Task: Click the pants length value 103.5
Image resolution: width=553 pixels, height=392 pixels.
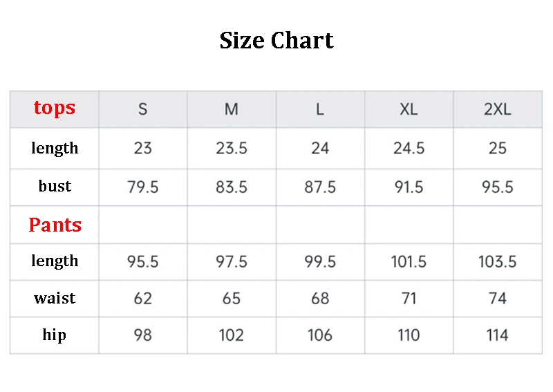Action: click(x=497, y=262)
